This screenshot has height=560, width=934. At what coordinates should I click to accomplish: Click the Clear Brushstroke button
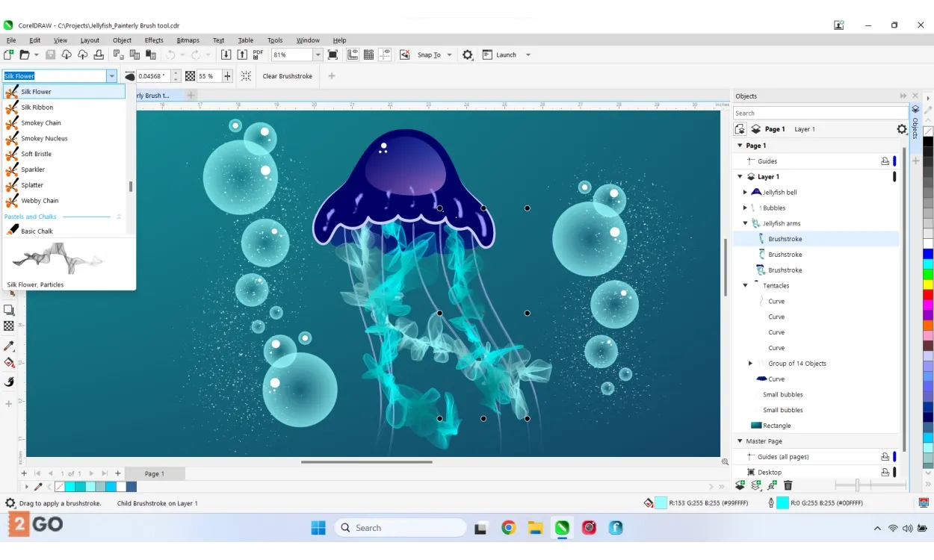click(287, 76)
